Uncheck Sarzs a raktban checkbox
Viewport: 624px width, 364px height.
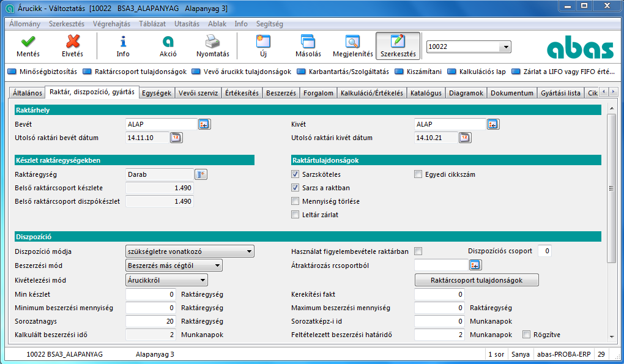pos(295,188)
